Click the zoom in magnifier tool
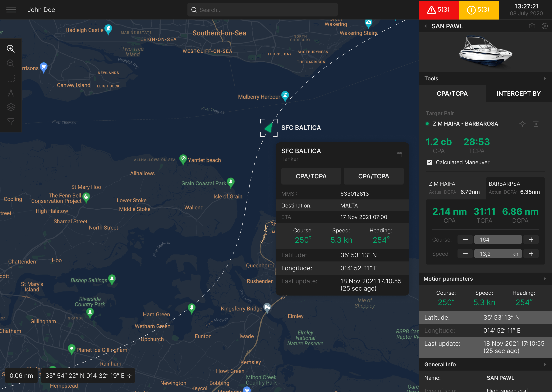Screen dimensions: 552x392 click(11, 48)
